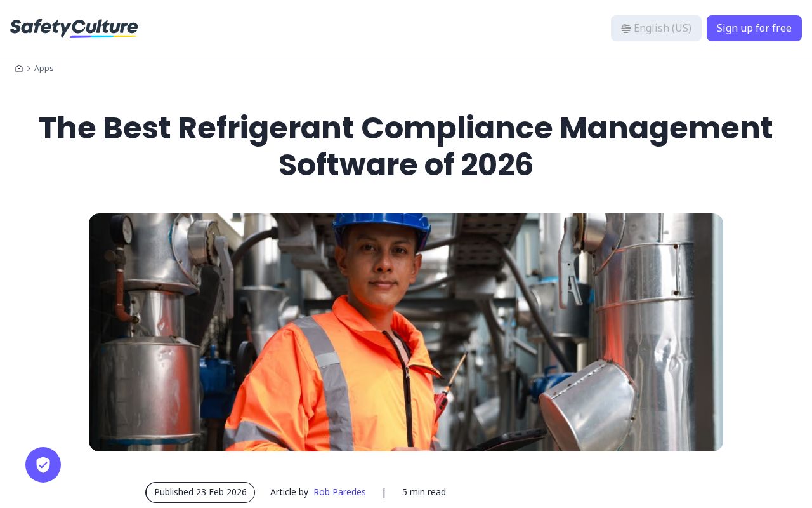Click the language icon beside English (US)
The width and height of the screenshot is (812, 508).
pos(625,29)
